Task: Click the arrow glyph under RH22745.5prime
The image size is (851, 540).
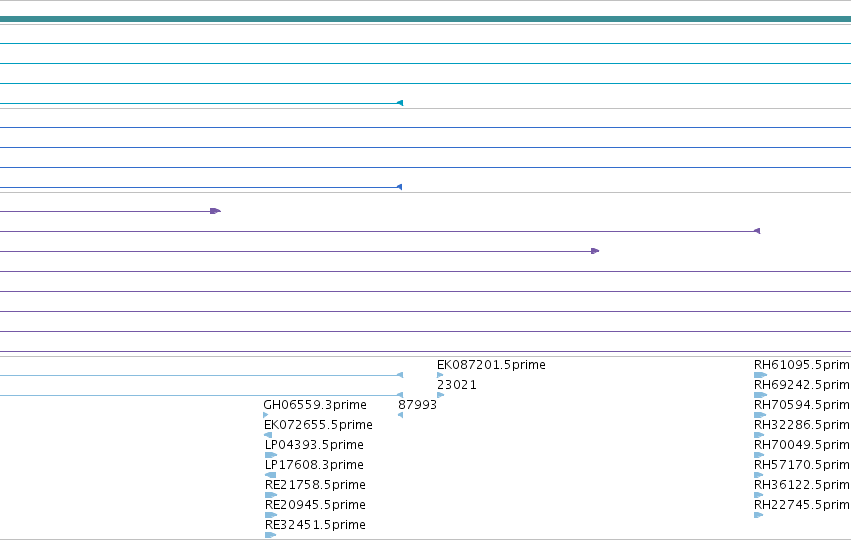Action: (758, 515)
